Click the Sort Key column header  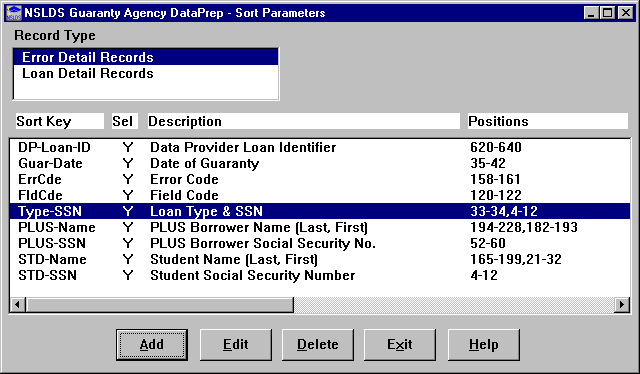tap(60, 121)
